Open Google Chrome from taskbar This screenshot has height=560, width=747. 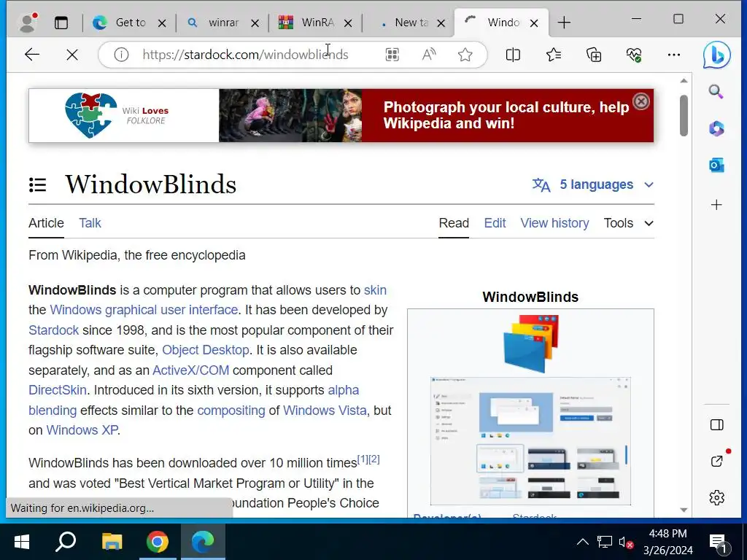[x=158, y=542]
